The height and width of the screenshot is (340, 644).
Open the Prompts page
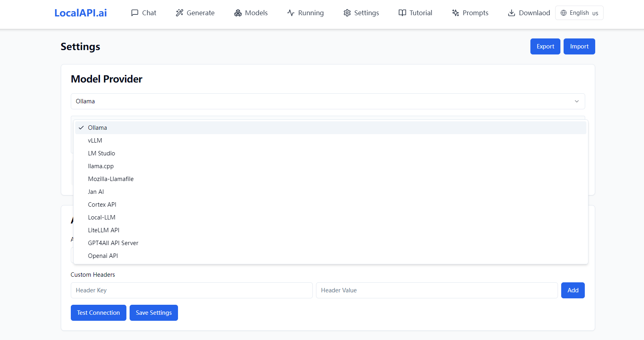coord(470,13)
